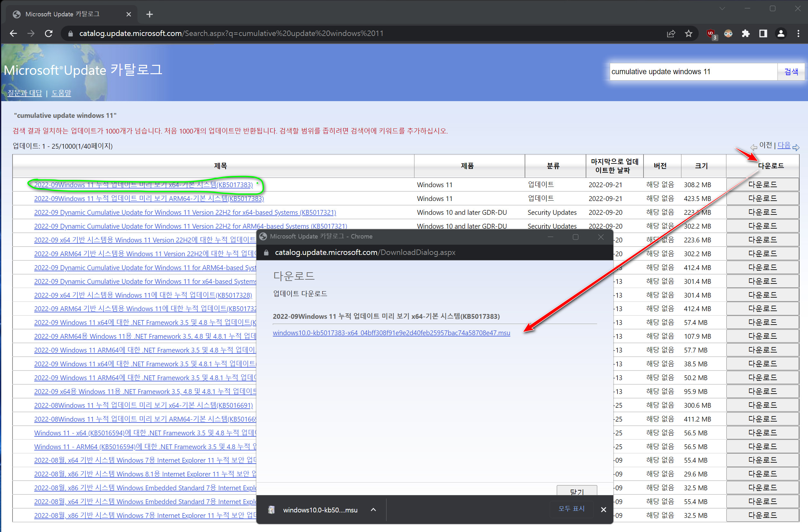The height and width of the screenshot is (532, 808).
Task: Expand download item options chevron
Action: pyautogui.click(x=373, y=510)
